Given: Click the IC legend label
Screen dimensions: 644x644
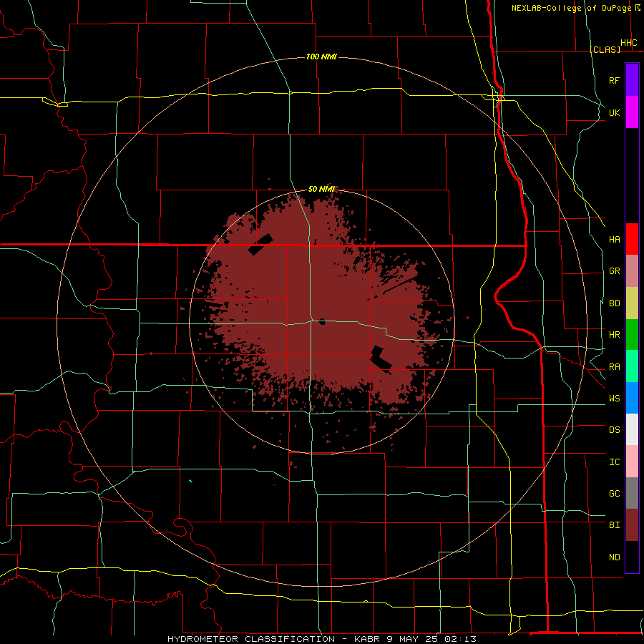Looking at the screenshot, I should (x=614, y=462).
